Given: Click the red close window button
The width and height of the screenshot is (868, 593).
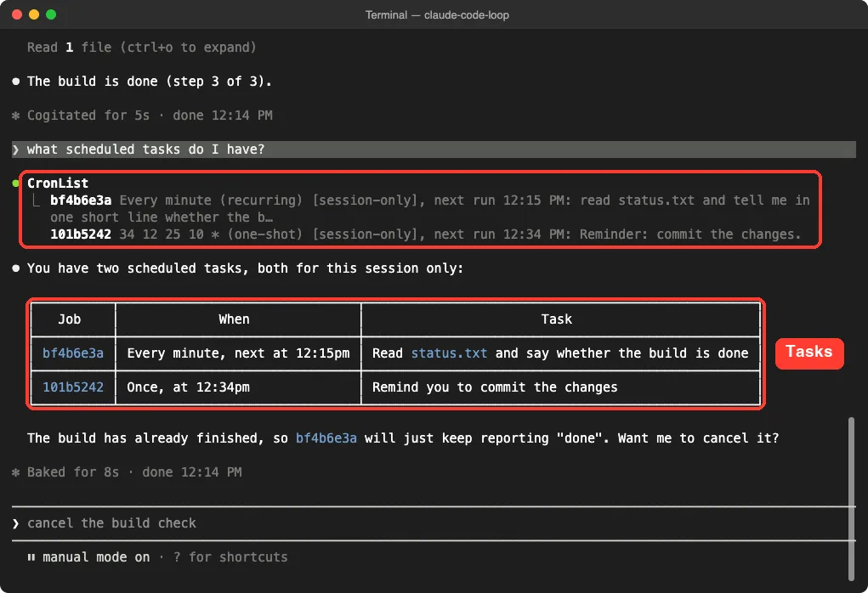Looking at the screenshot, I should coord(17,14).
